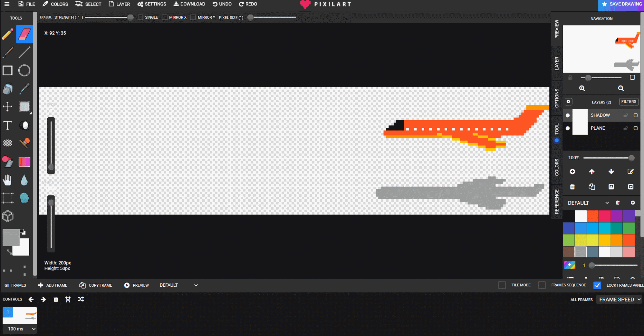Viewport: 644px width, 336px height.
Task: Select the Gradient tool
Action: point(24,162)
